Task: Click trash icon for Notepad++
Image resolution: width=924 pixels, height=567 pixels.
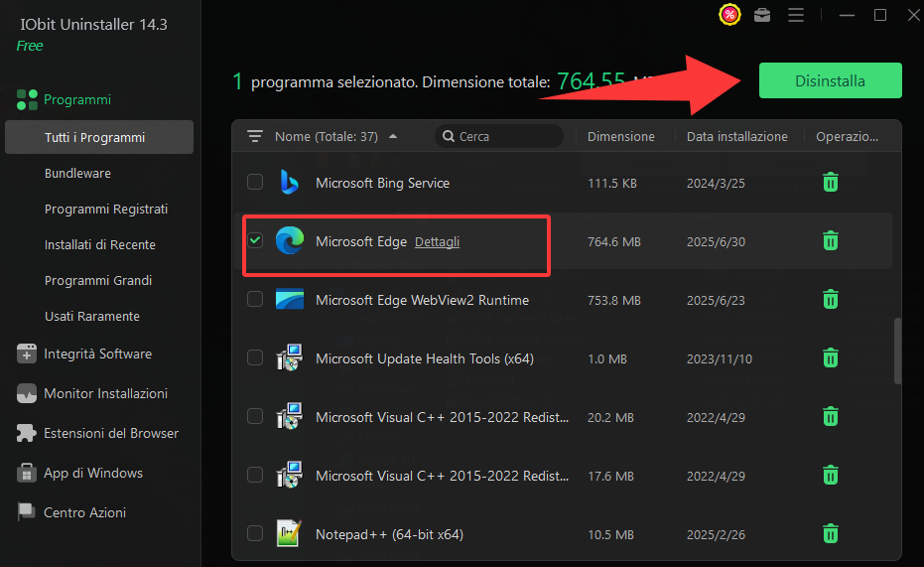Action: click(831, 534)
